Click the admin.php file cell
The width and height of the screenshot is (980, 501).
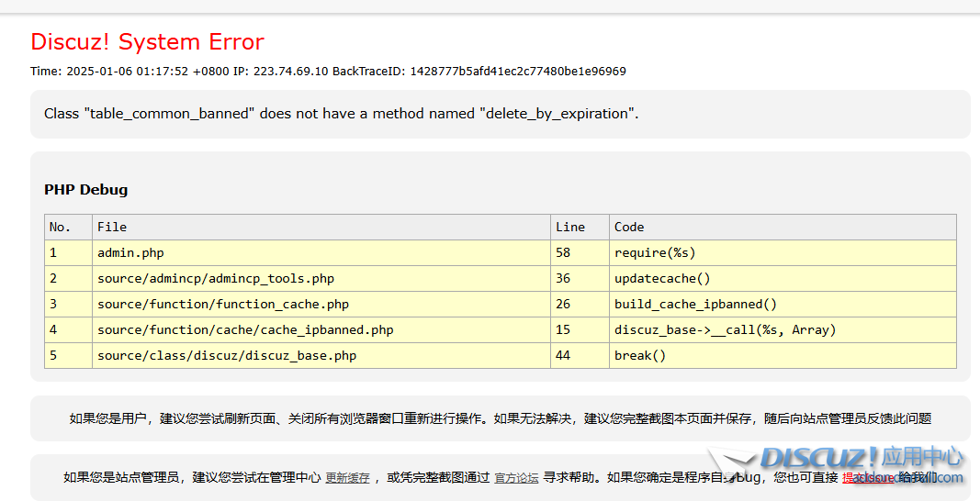(130, 252)
